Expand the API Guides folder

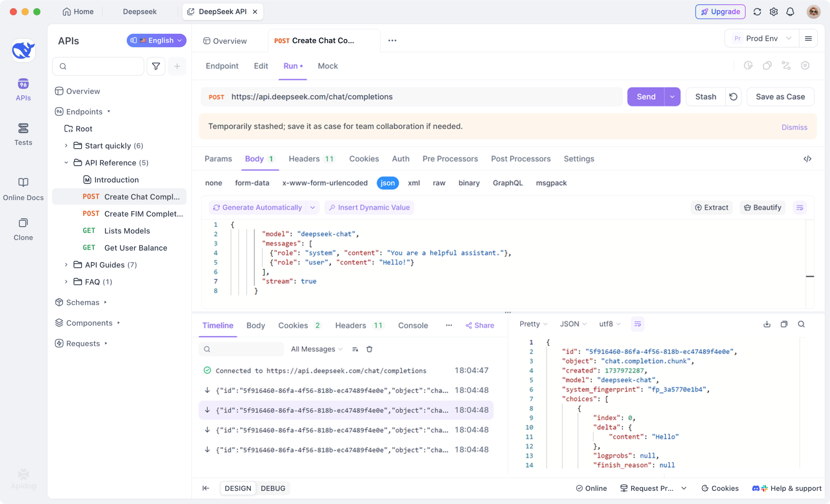click(x=66, y=265)
